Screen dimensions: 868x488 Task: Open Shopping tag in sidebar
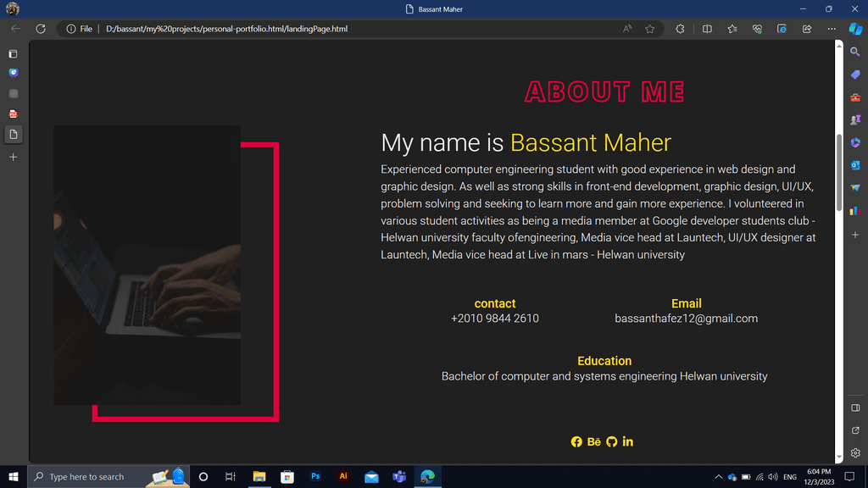tap(855, 75)
